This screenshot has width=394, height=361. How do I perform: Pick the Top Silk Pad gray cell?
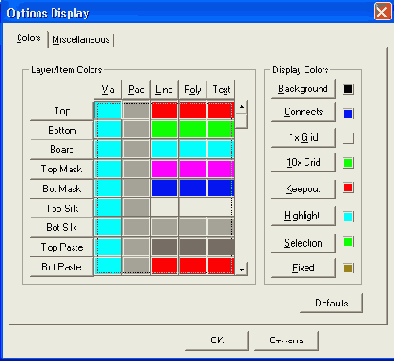(136, 208)
